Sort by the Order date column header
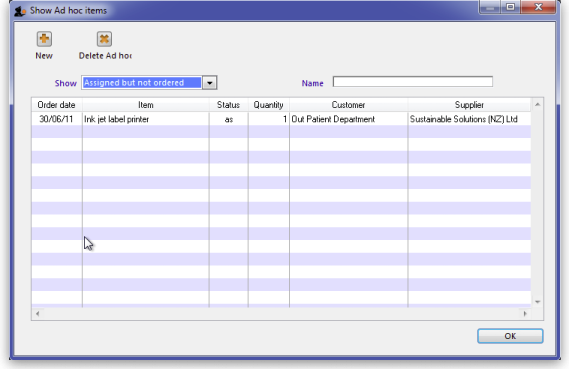Viewport: 569px width, 369px height. click(57, 105)
